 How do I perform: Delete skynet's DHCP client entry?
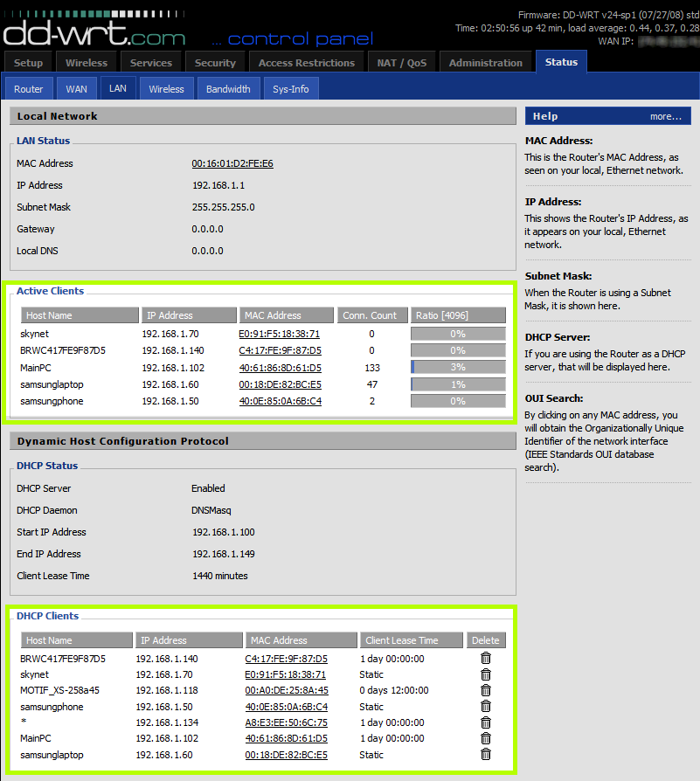(486, 674)
